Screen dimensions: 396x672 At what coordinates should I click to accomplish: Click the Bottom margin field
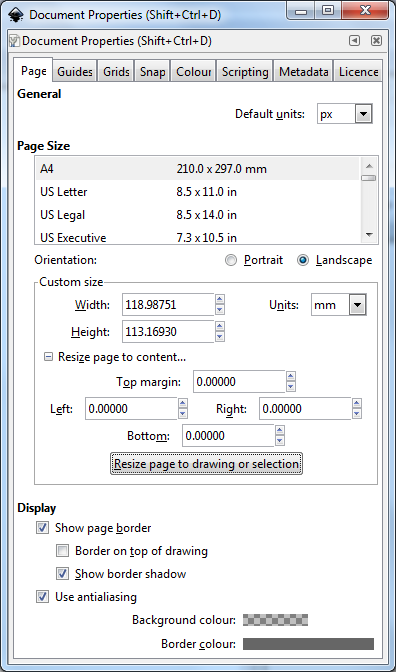(x=228, y=435)
